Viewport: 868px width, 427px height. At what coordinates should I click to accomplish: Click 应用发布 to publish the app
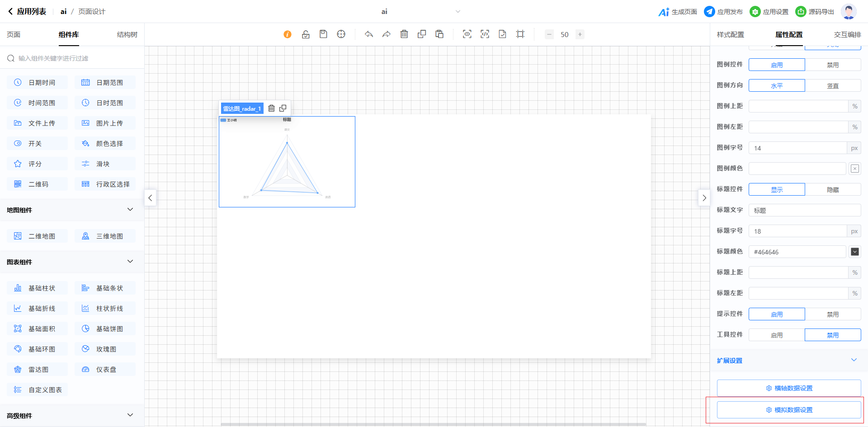723,12
